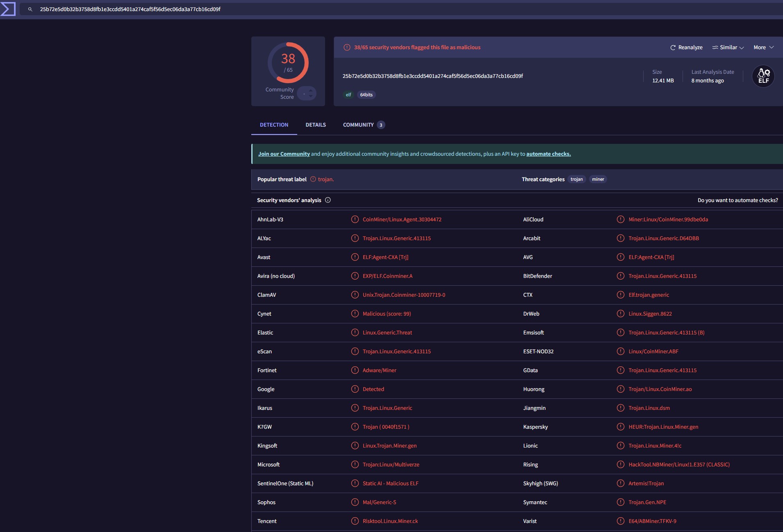Click the ESET-NOD32 detection alert icon

click(x=621, y=352)
